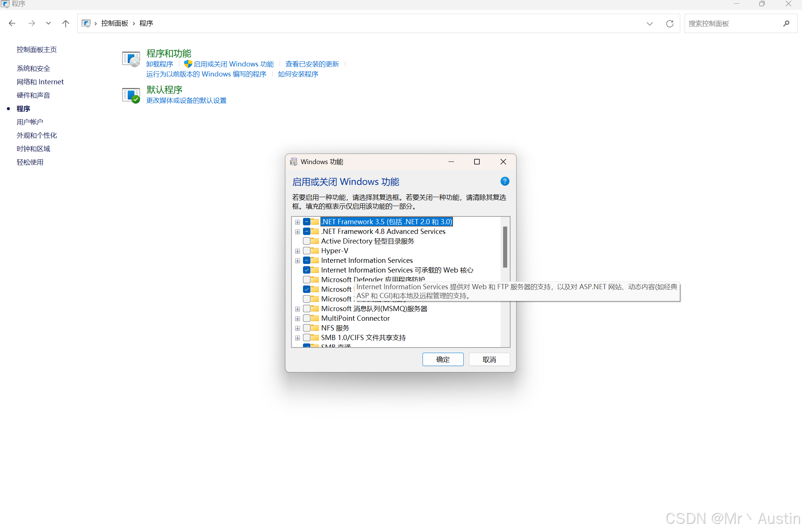Refresh the Control Panel view
The width and height of the screenshot is (802, 532).
pos(669,24)
